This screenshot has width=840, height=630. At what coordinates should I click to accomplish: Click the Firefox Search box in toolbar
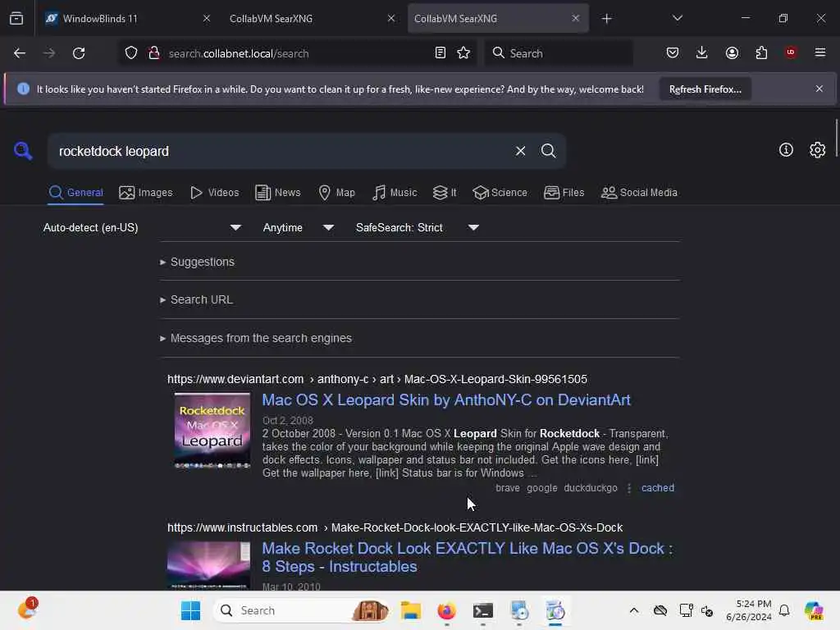[x=559, y=53]
